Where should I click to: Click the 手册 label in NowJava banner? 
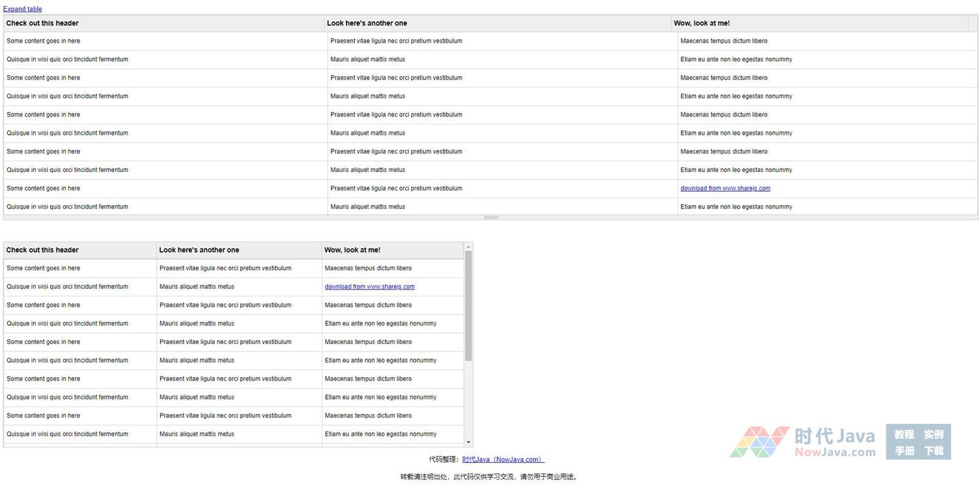tap(904, 451)
